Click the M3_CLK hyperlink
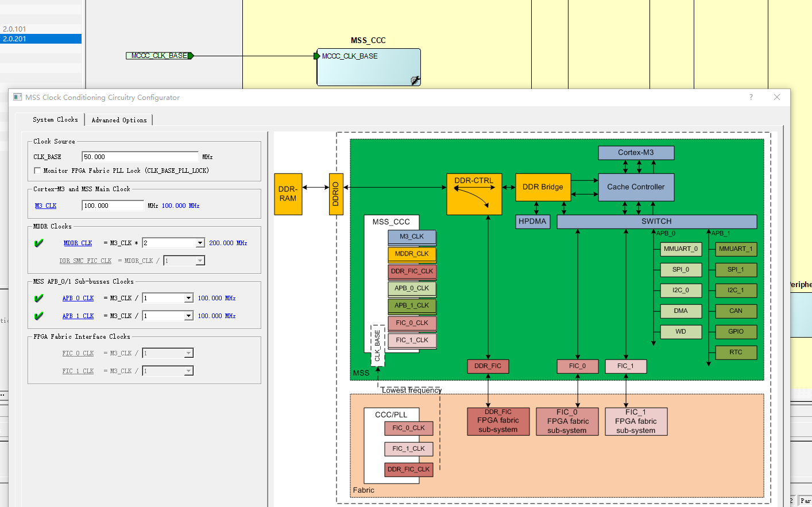The image size is (812, 507). coord(45,205)
